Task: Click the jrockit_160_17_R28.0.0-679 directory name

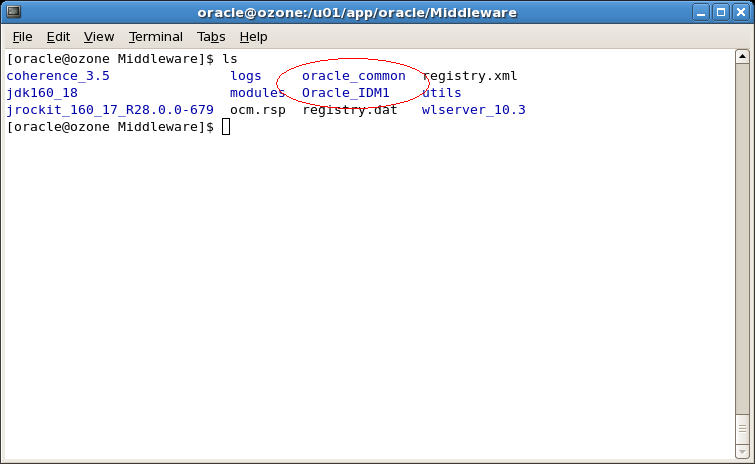Action: point(110,110)
